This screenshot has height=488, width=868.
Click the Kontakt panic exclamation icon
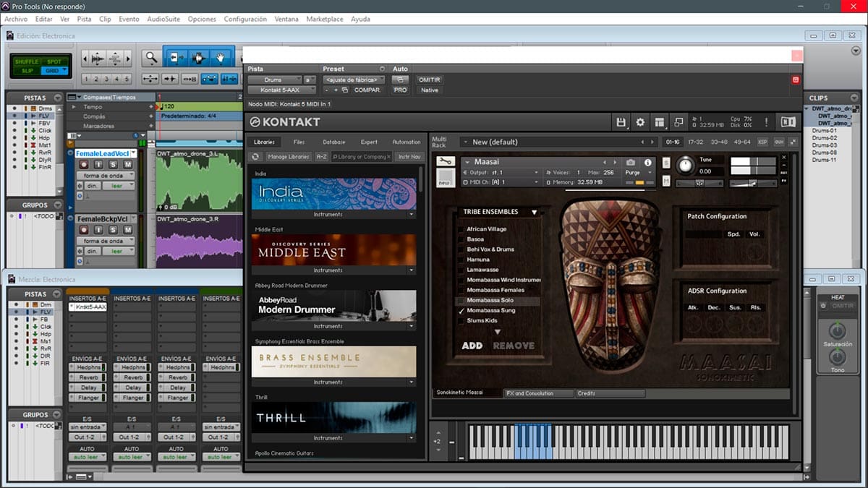[765, 122]
